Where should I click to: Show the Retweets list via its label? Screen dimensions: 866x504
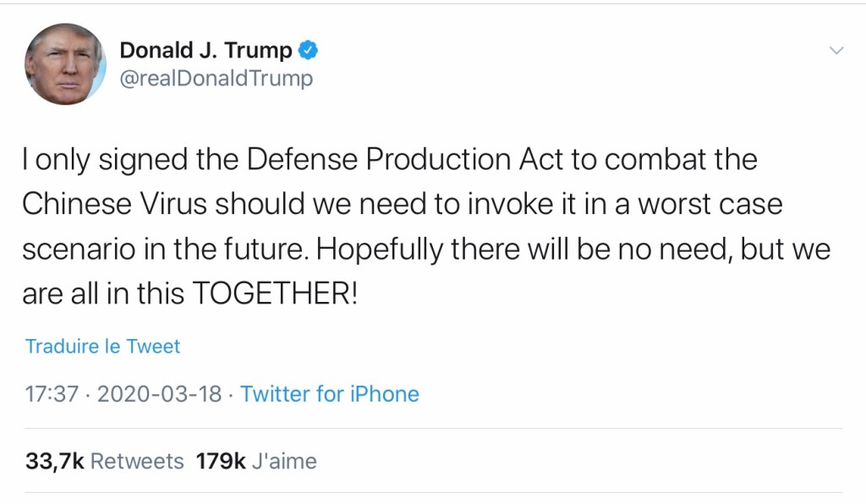pyautogui.click(x=137, y=461)
